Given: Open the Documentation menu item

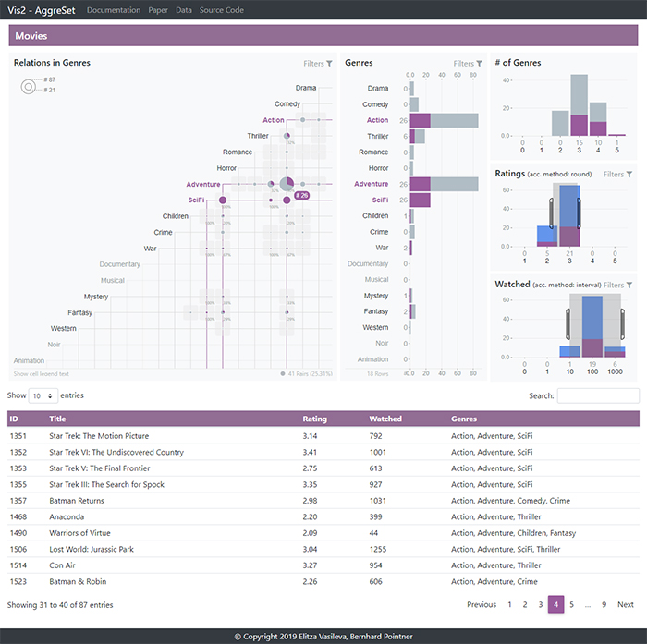Looking at the screenshot, I should click(x=114, y=10).
